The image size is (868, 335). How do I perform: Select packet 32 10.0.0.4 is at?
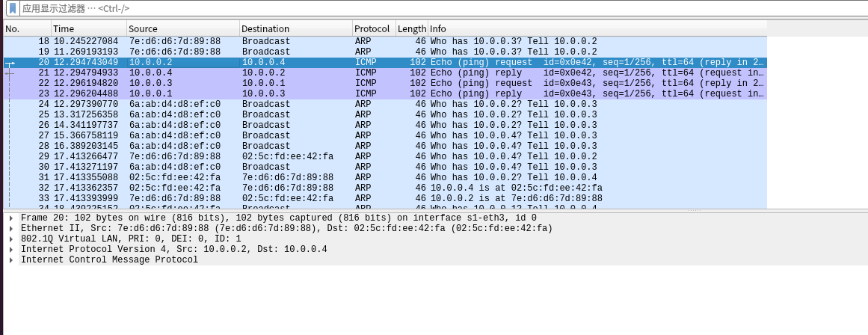(385, 188)
